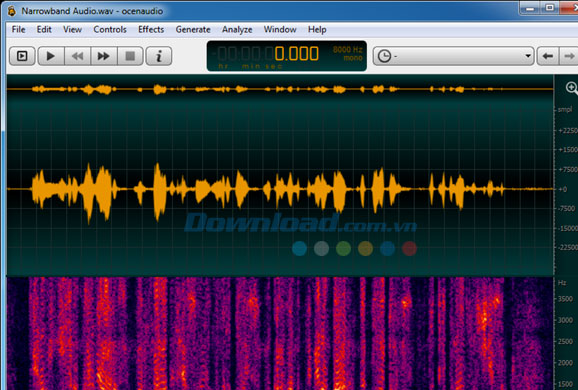Expand the history clock dropdown
Viewport: 578px width, 390px height.
(x=453, y=56)
